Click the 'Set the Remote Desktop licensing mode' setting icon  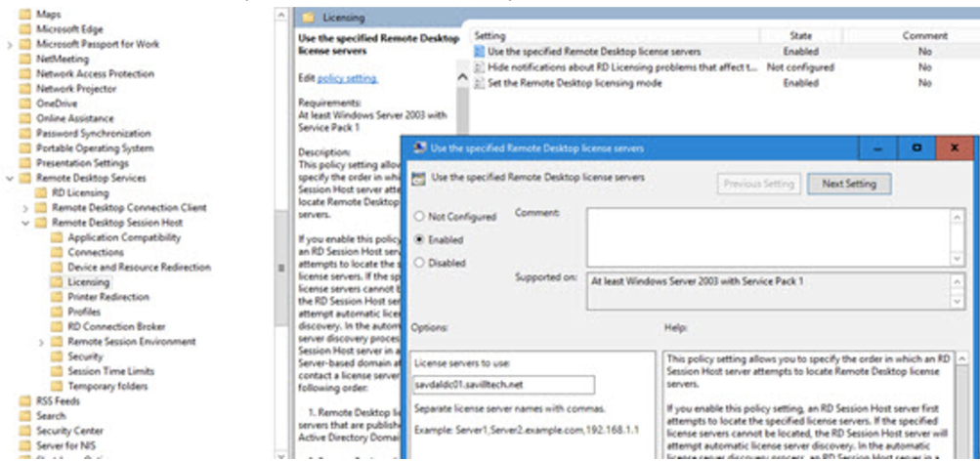(478, 84)
